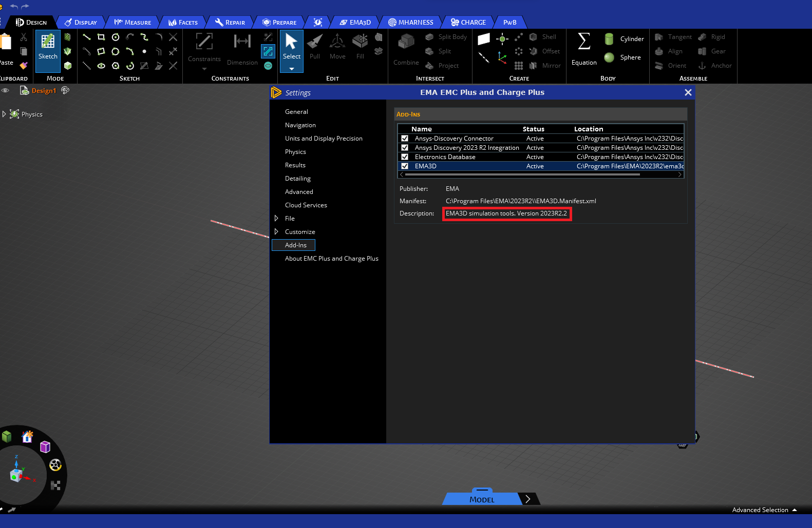Click the Undo arrow
Screen dimensions: 812x528
(x=14, y=7)
